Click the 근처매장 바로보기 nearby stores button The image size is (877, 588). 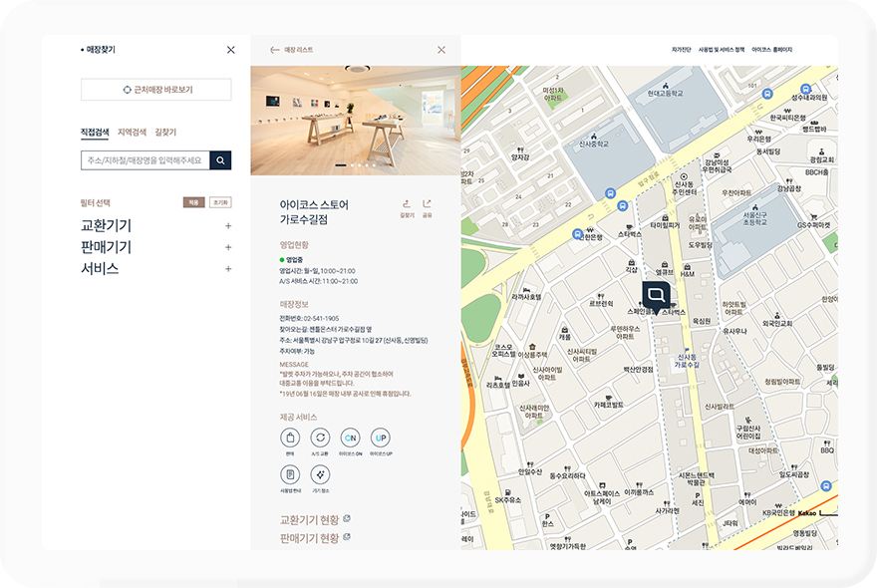pyautogui.click(x=156, y=90)
